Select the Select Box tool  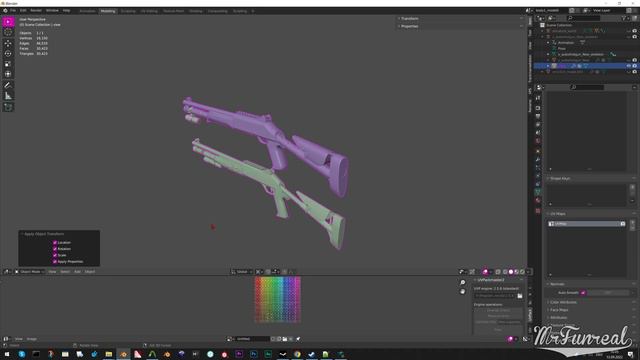8,22
